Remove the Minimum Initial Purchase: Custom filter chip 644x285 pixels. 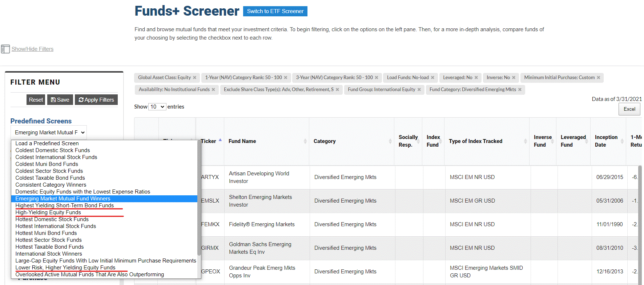599,78
